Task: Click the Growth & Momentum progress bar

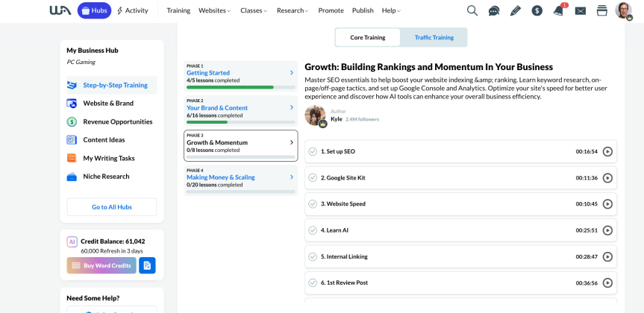Action: [241, 157]
